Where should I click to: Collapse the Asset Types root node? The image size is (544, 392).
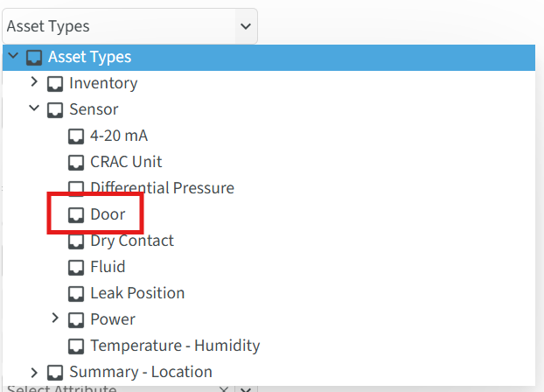[13, 57]
